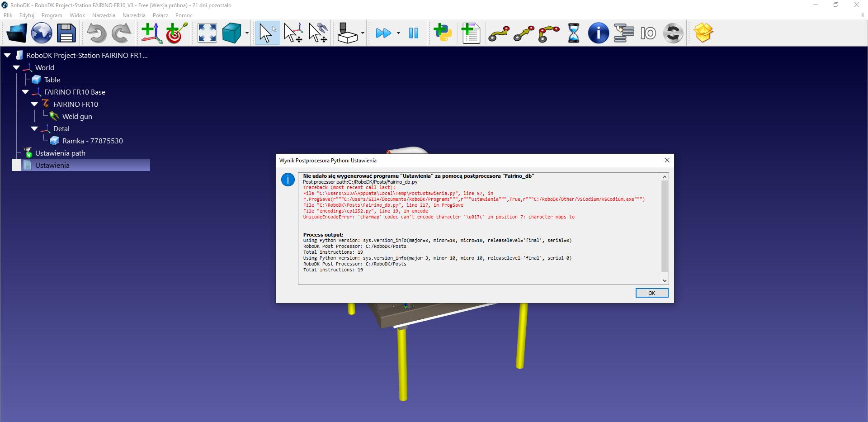Open the dropdown arrow beside fast simulation
The width and height of the screenshot is (868, 422).
(x=398, y=33)
